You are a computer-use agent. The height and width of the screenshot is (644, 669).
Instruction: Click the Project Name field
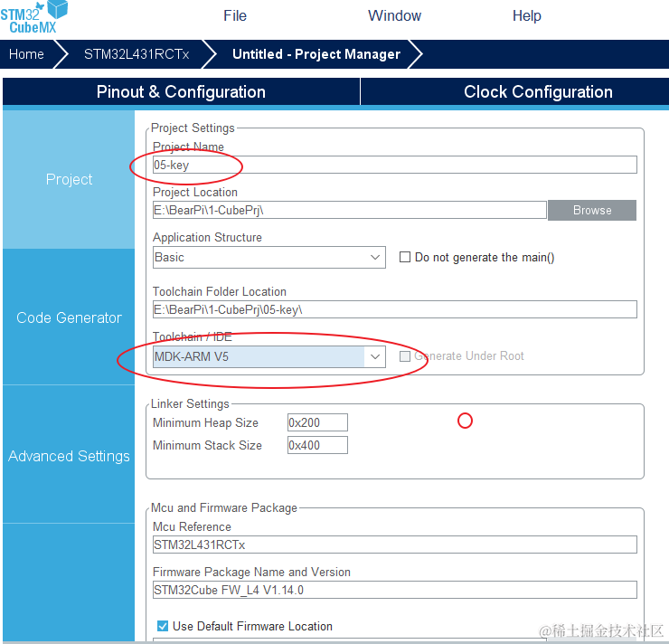click(x=395, y=165)
